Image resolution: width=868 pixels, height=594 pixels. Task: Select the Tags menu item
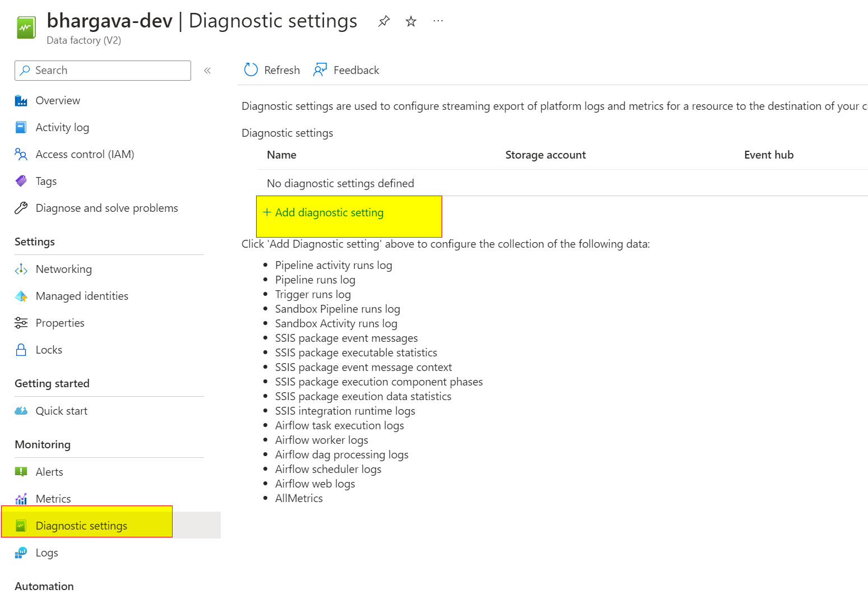(x=46, y=182)
